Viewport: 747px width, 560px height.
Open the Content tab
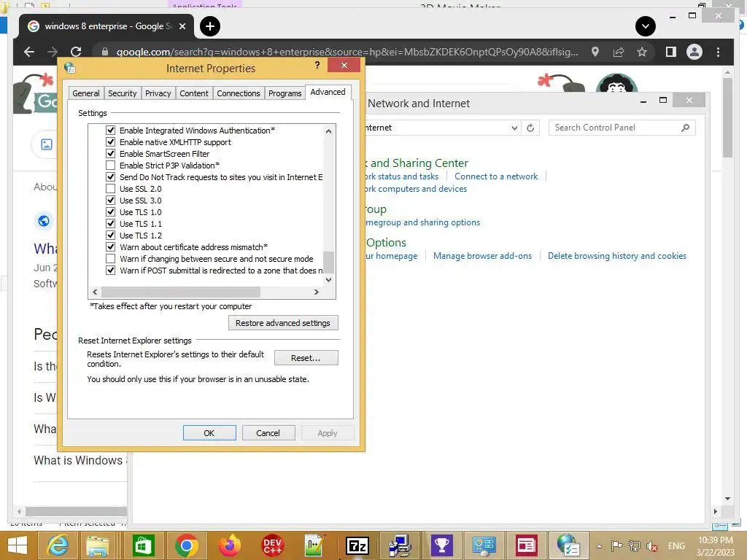coord(194,93)
